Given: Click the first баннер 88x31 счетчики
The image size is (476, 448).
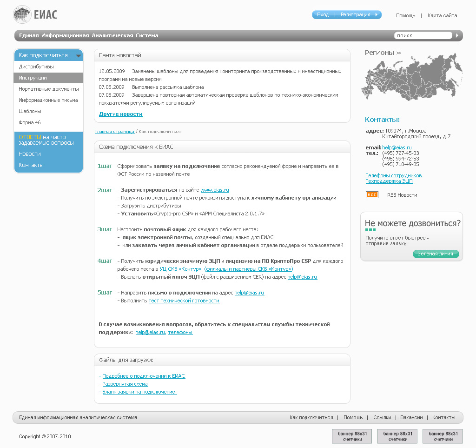Looking at the screenshot, I should coord(352,436).
